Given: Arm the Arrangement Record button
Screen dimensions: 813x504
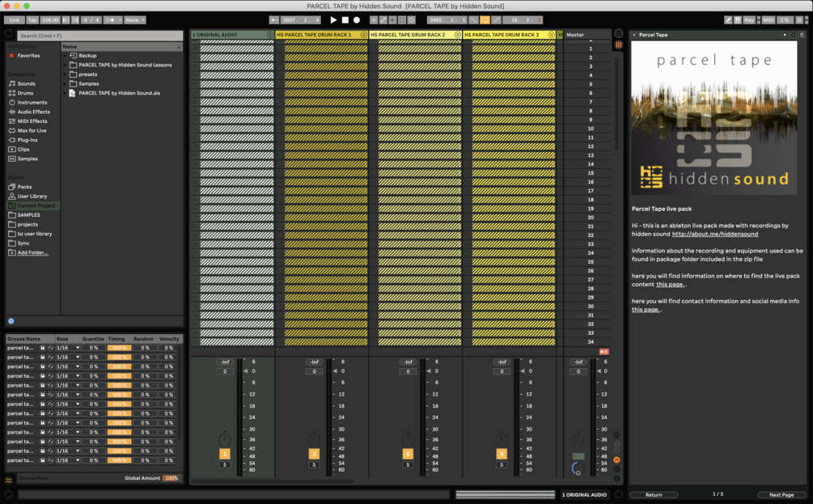Looking at the screenshot, I should pyautogui.click(x=357, y=19).
